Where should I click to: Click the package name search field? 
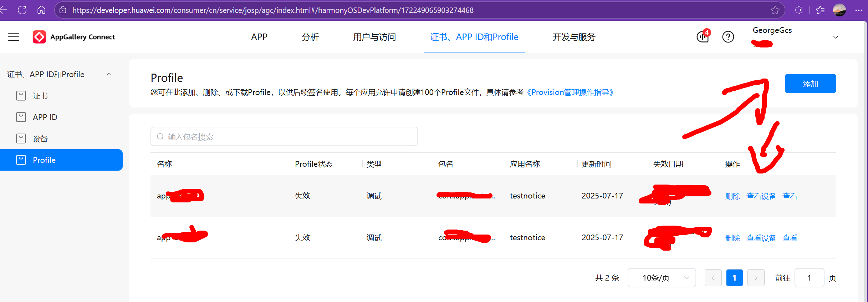click(284, 137)
